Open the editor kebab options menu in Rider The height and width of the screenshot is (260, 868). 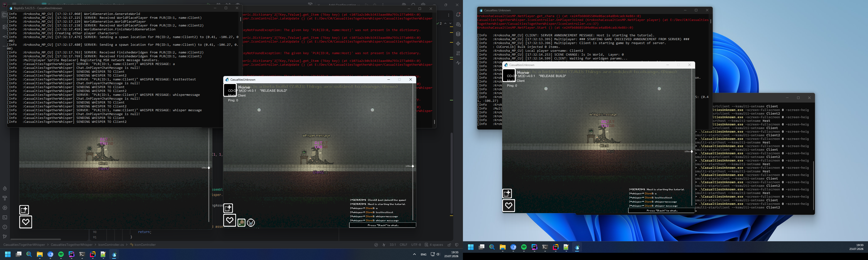pos(448,15)
